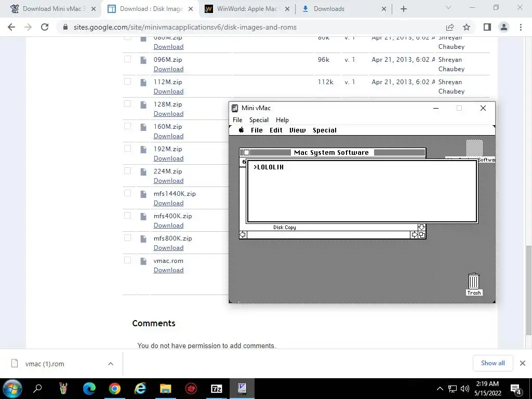This screenshot has width=532, height=399.
Task: Click the share page icon in address bar
Action: pyautogui.click(x=450, y=27)
